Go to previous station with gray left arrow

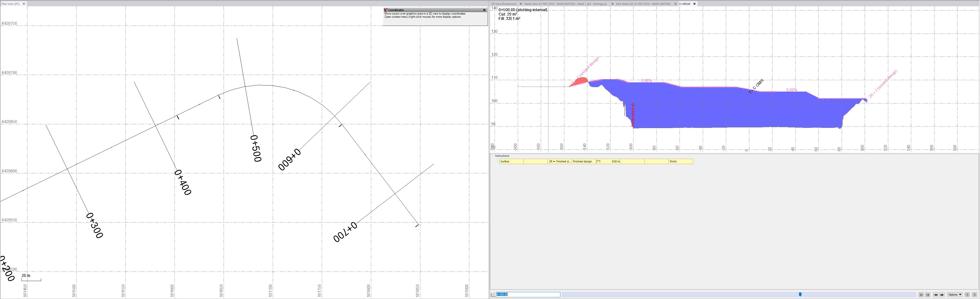921,295
